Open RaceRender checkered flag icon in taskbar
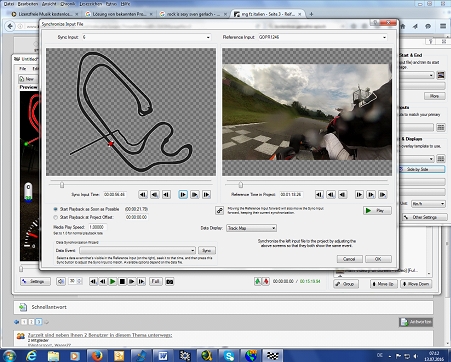Viewport: 451px width, 362px height. (273, 356)
